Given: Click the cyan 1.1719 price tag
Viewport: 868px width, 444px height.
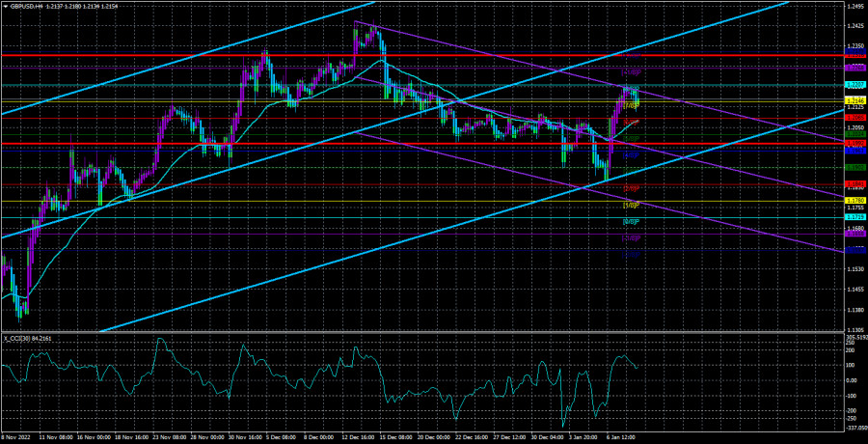Looking at the screenshot, I should pyautogui.click(x=854, y=217).
